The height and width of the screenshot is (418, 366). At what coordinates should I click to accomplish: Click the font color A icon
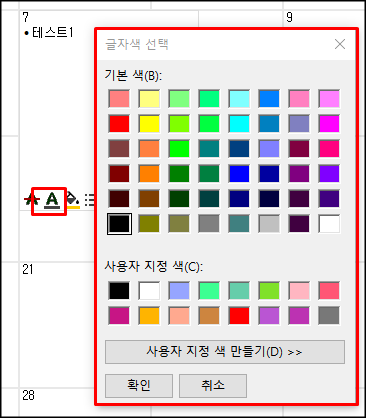coord(52,200)
